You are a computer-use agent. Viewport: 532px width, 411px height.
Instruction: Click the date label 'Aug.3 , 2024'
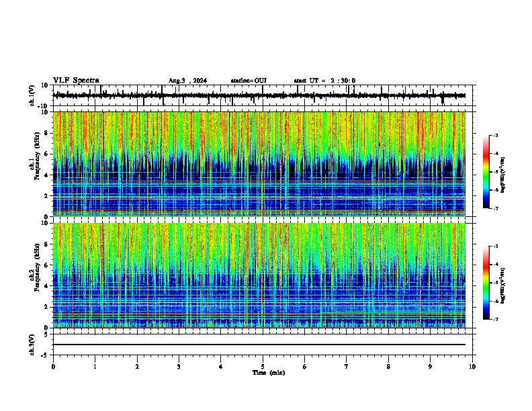point(187,81)
